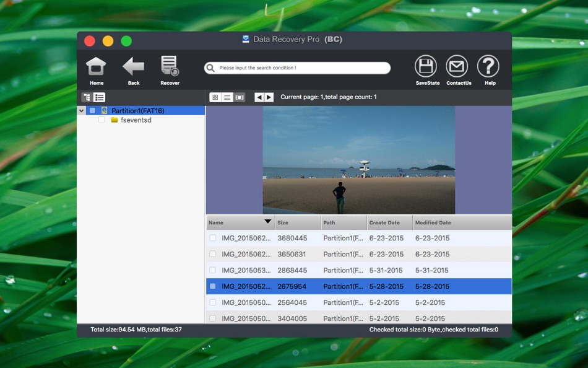Screen dimensions: 588x368
Task: Check the Partition1(FAT16) checkbox
Action: point(92,111)
